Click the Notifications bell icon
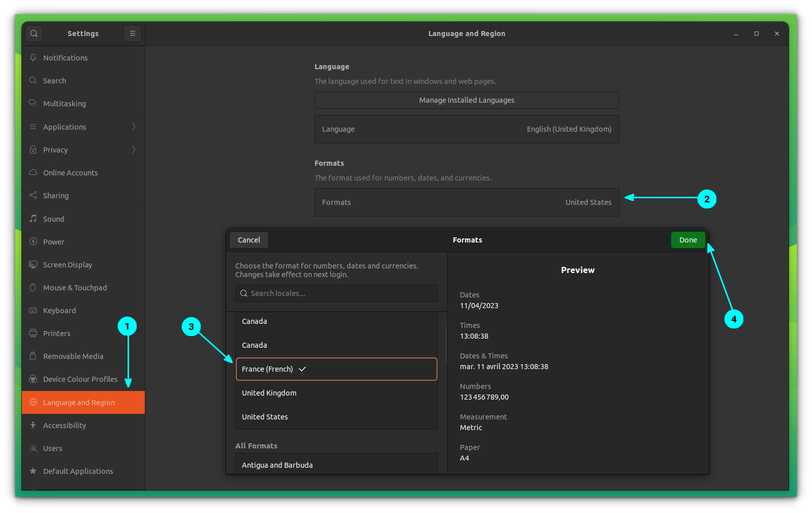The width and height of the screenshot is (812, 513). click(33, 57)
